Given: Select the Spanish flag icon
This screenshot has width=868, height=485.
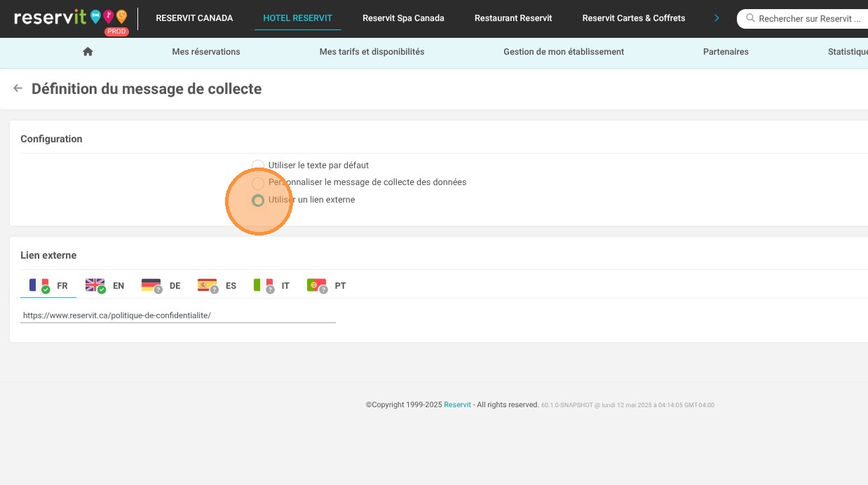Looking at the screenshot, I should coord(208,285).
